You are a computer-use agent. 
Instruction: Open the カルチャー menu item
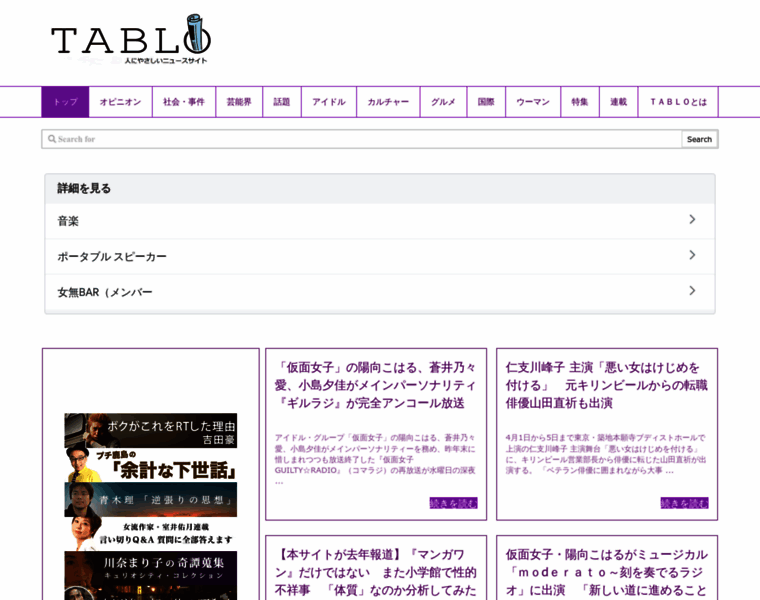coord(388,102)
